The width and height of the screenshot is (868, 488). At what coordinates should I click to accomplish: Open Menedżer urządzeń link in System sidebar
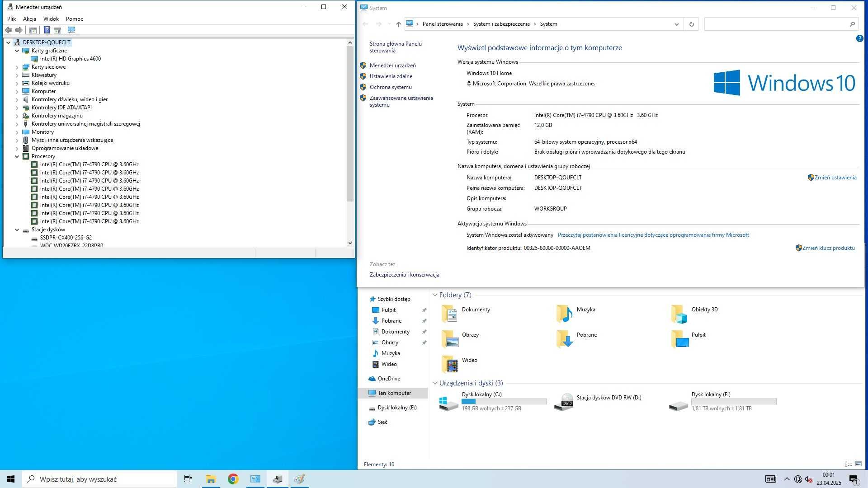tap(393, 66)
